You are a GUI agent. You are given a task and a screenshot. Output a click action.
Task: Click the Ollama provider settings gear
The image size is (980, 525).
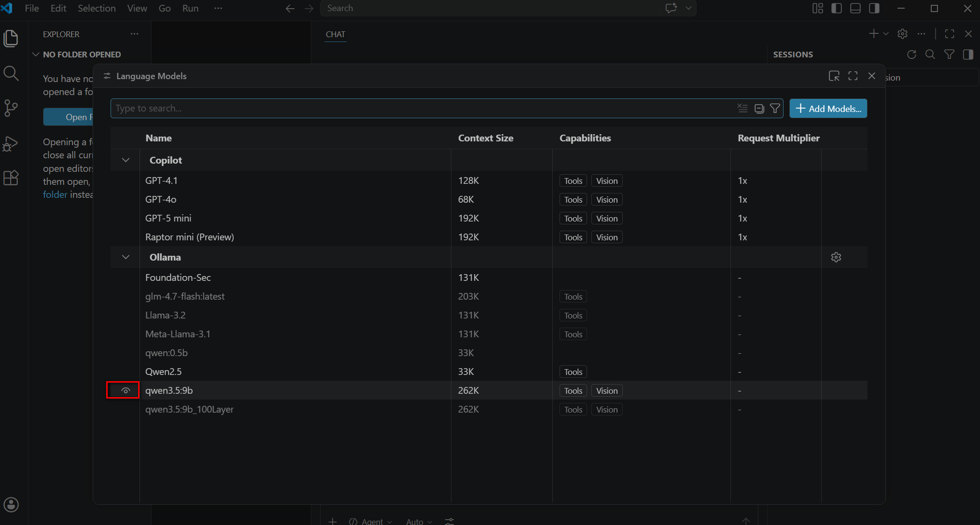tap(836, 257)
